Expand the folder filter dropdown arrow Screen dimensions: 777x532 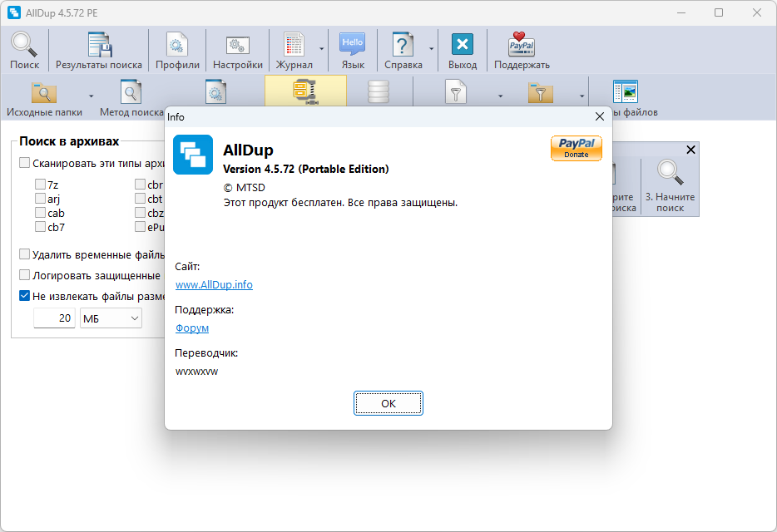(582, 96)
